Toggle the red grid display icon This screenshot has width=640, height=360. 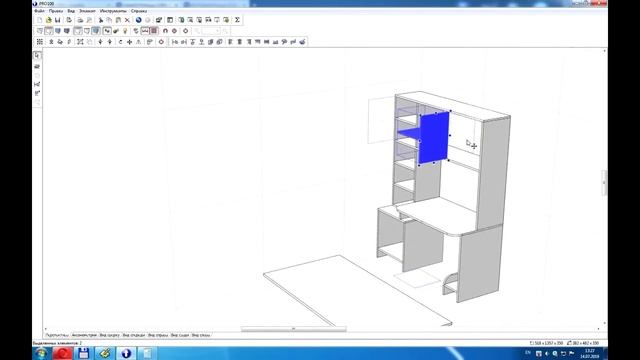pos(154,31)
